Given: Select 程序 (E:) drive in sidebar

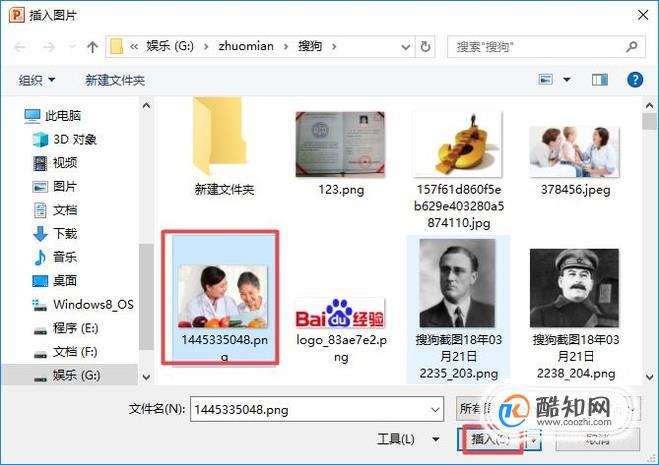Looking at the screenshot, I should click(x=66, y=328).
